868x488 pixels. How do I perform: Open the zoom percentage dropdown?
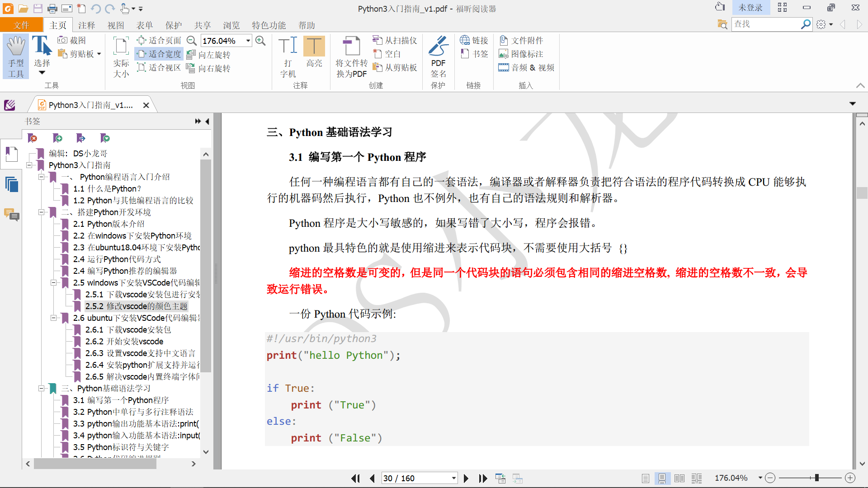click(248, 41)
